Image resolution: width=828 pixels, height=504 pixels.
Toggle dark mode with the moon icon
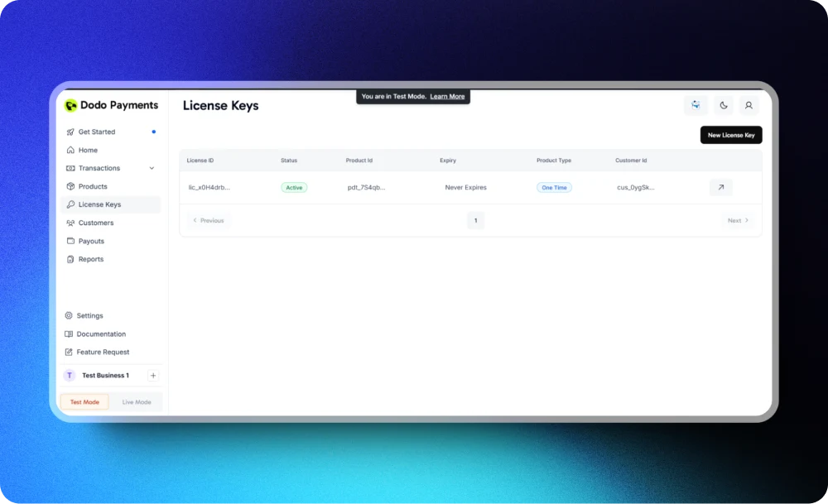pos(722,105)
